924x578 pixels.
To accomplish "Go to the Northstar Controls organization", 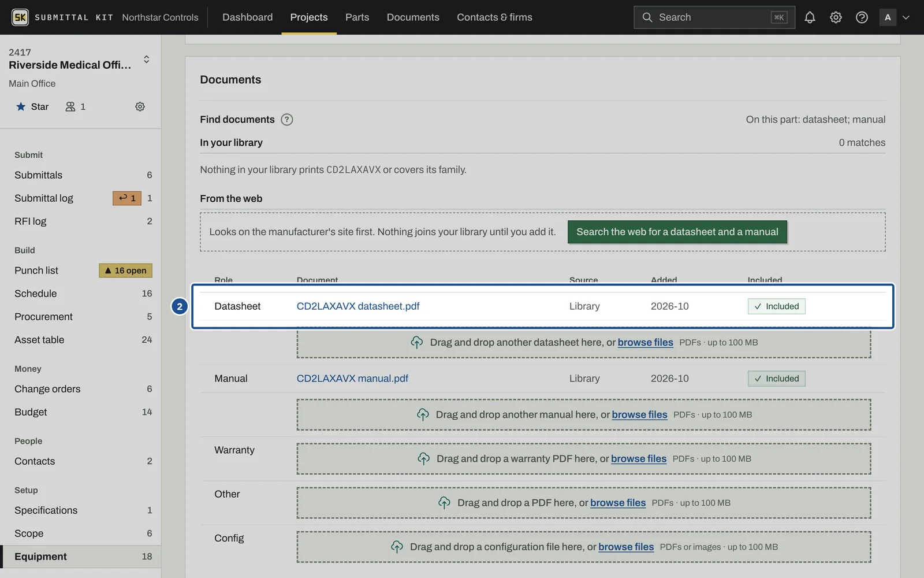I will [x=160, y=17].
